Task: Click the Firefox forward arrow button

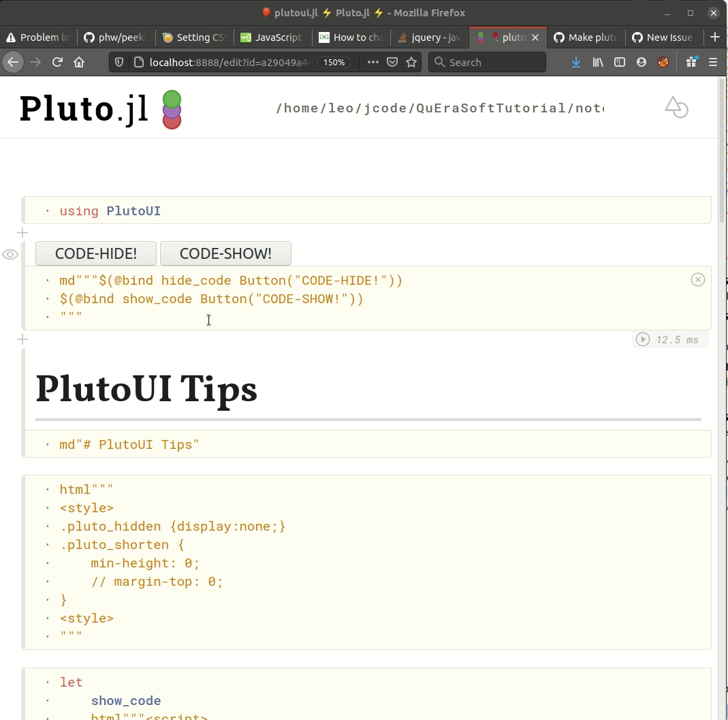Action: [x=35, y=62]
